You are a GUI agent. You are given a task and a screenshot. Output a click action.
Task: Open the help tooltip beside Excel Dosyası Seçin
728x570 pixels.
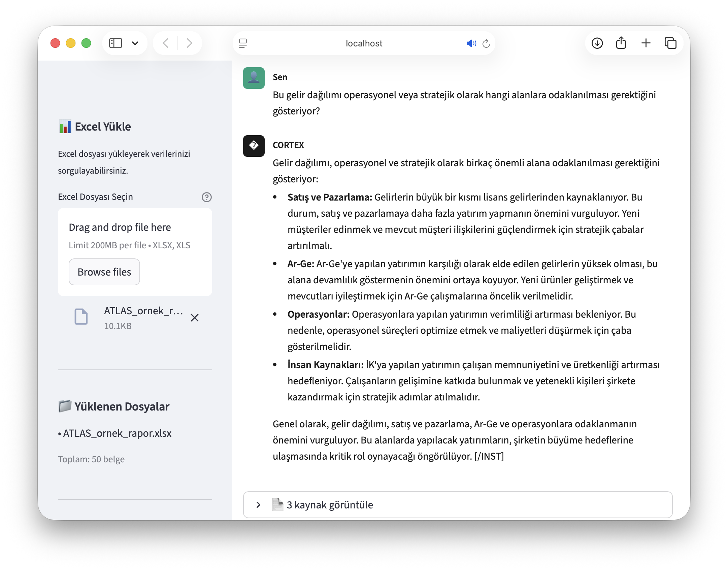[x=207, y=197]
